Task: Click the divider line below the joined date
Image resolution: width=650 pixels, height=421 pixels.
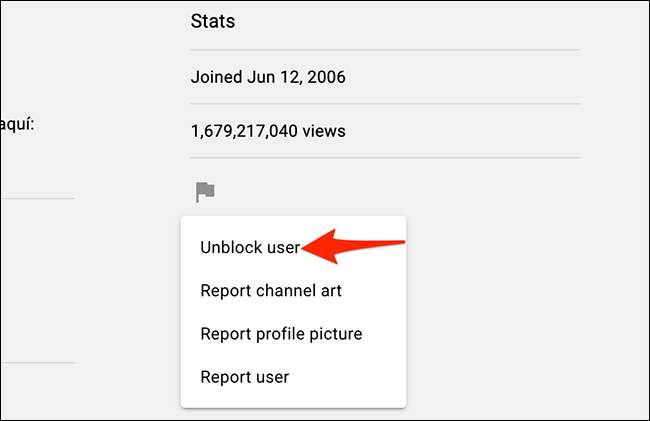Action: (385, 103)
